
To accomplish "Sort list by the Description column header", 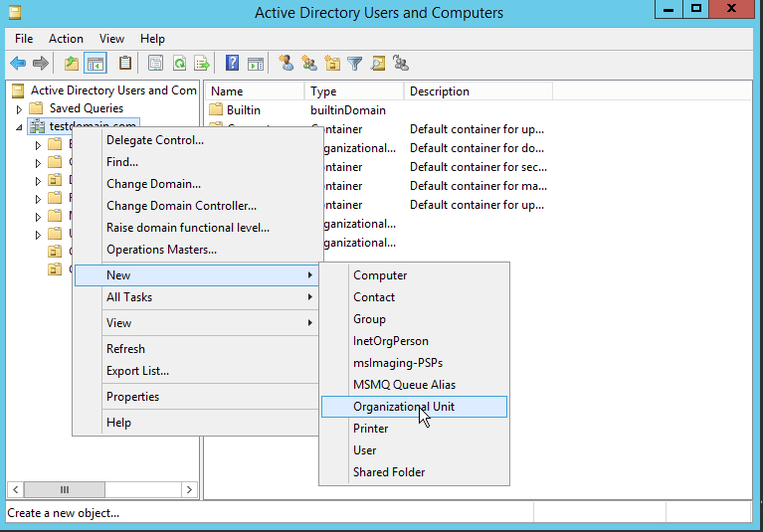I will point(477,91).
